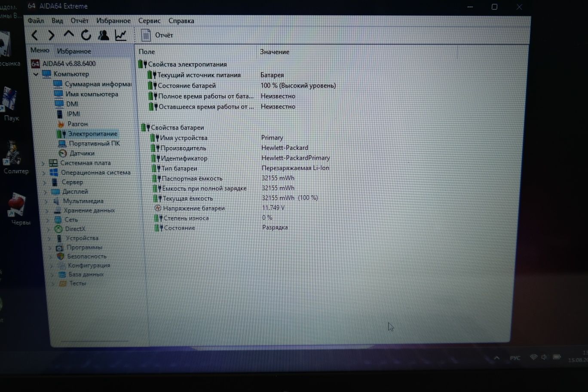Open the Вид menu
This screenshot has width=588, height=392.
pos(57,21)
